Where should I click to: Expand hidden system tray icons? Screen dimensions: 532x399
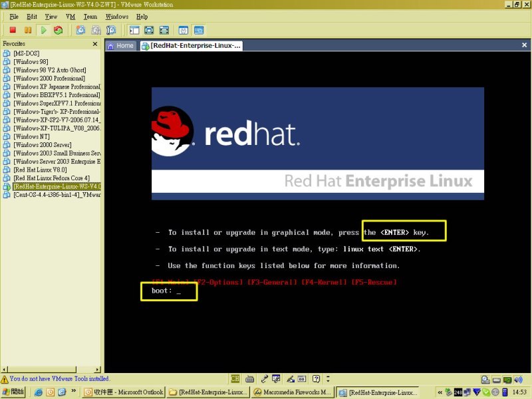(x=440, y=392)
